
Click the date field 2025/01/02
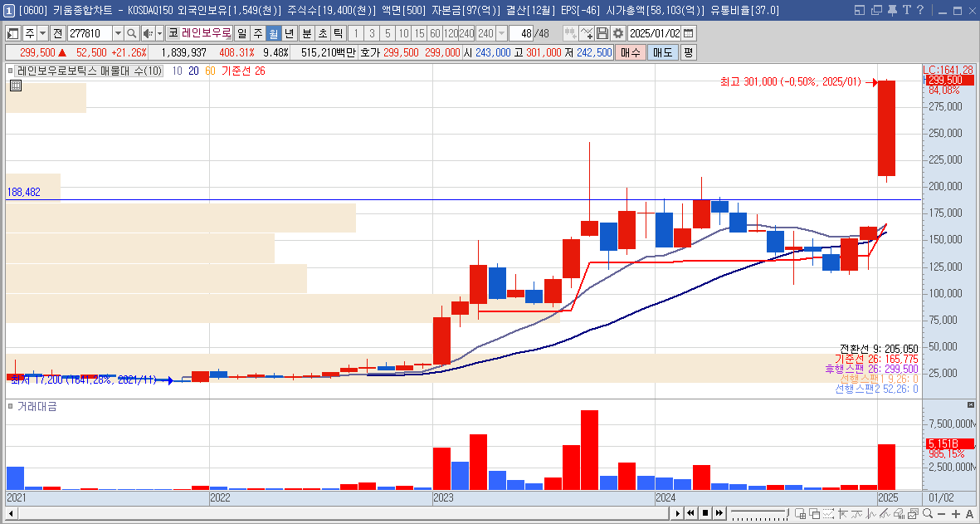[655, 33]
